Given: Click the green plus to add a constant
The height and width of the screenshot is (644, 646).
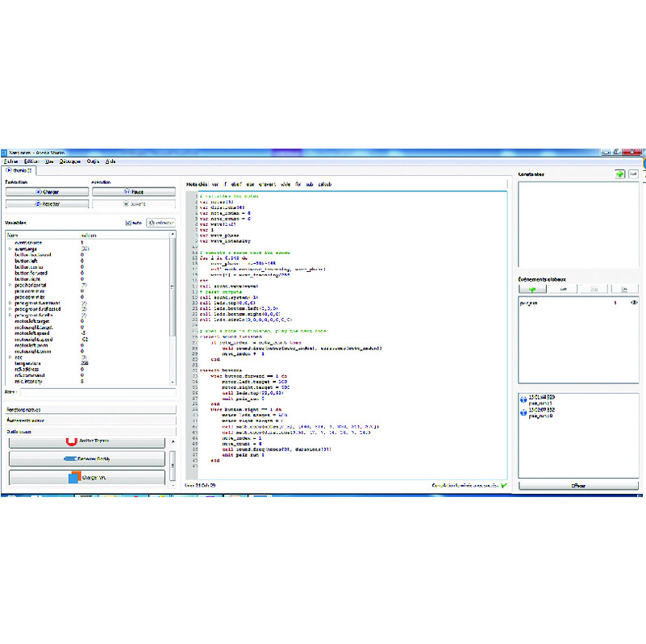Looking at the screenshot, I should (619, 174).
